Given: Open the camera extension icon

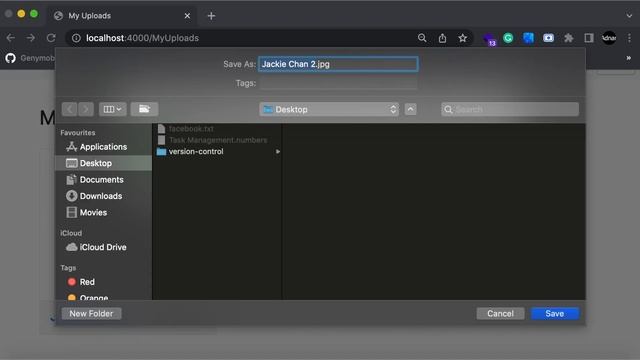Looking at the screenshot, I should pos(548,38).
